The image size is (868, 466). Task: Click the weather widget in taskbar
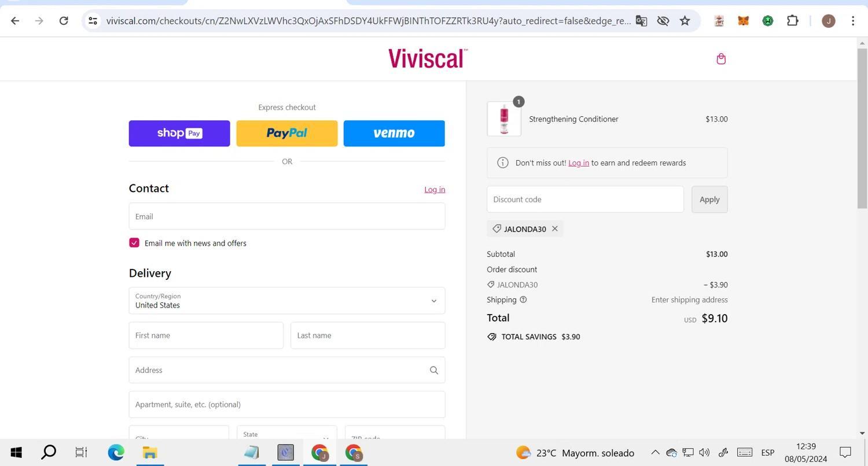click(575, 453)
